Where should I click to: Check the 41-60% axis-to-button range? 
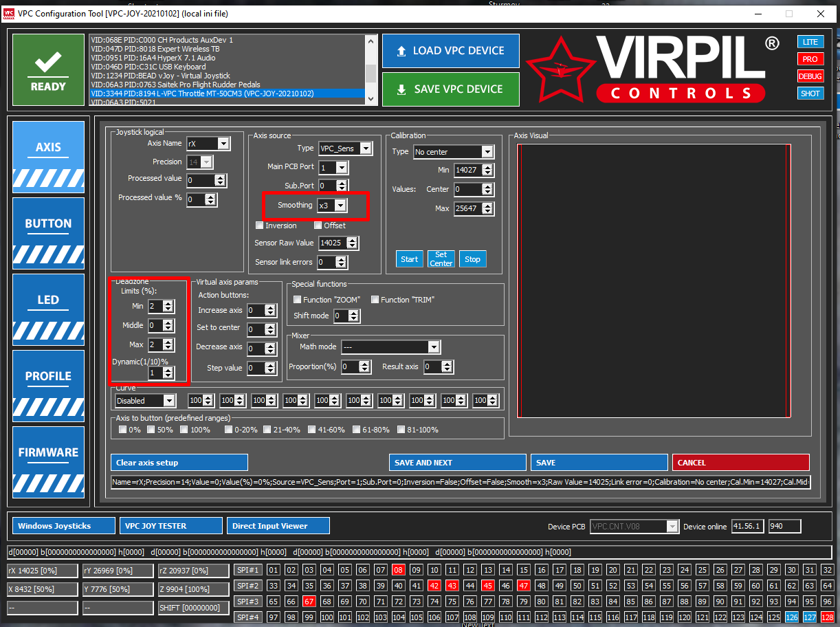point(312,430)
